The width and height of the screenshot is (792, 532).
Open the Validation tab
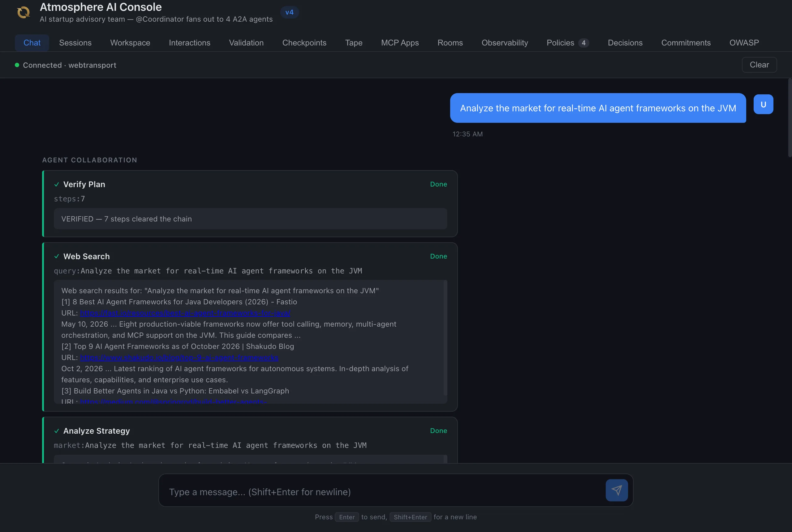pos(246,43)
